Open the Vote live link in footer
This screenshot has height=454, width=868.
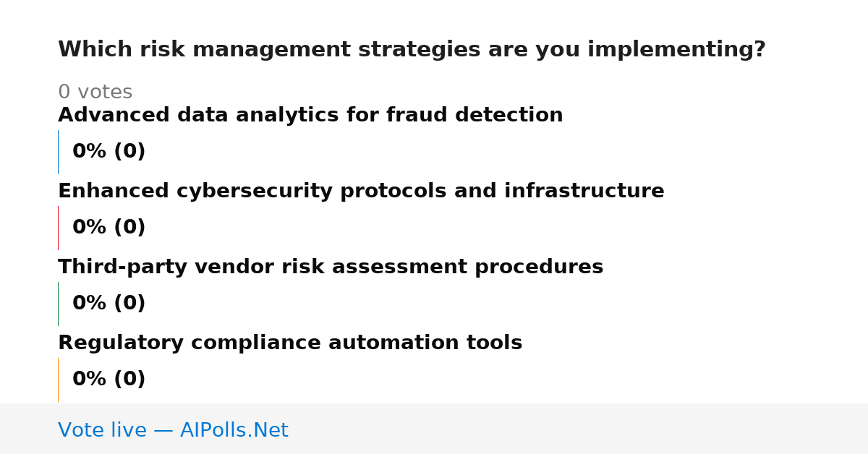click(173, 431)
